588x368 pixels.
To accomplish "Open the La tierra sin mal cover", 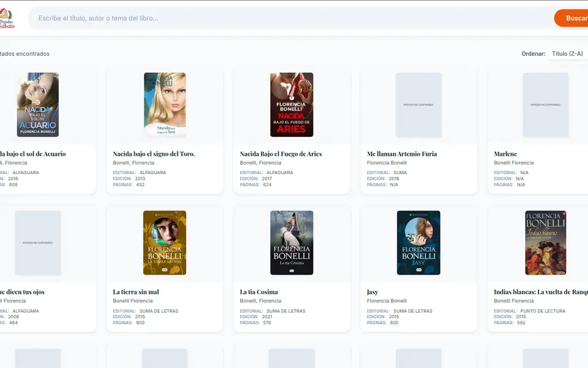I will (x=165, y=243).
